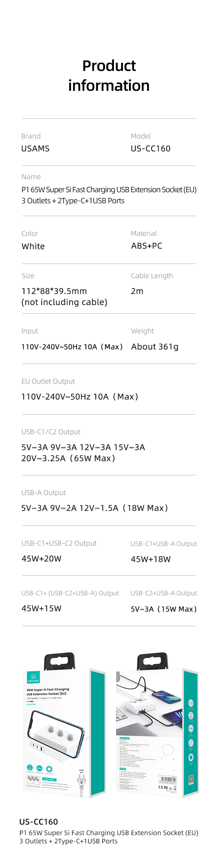Viewport: 218px width, 868px height.
Task: Click the EU plug illustration on front box
Action: click(81, 785)
